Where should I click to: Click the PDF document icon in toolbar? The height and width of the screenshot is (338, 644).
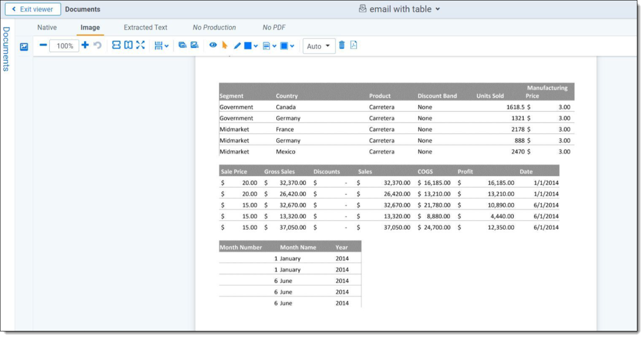click(354, 45)
